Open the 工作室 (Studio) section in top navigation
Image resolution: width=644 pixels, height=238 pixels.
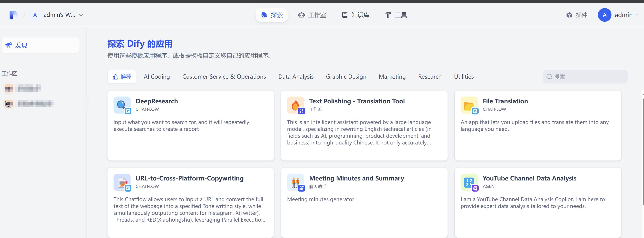pyautogui.click(x=312, y=15)
